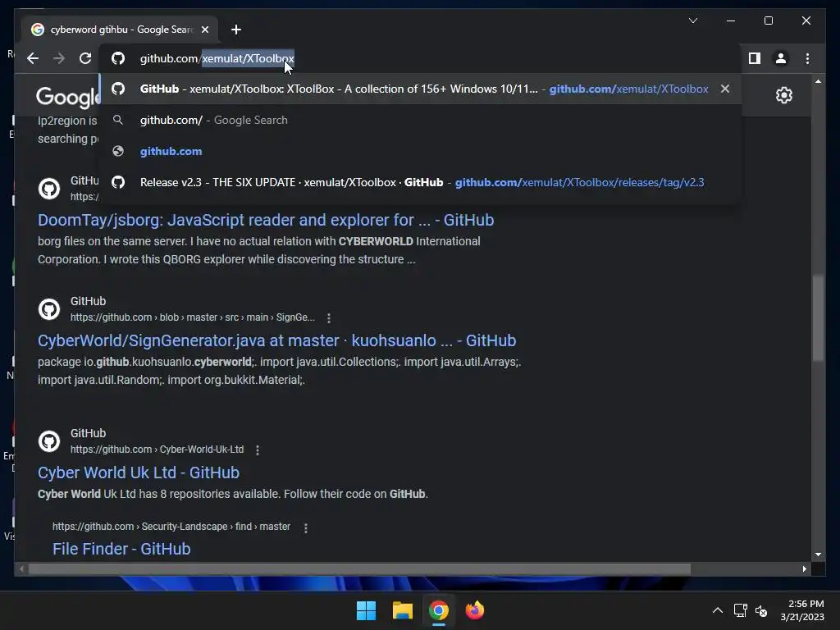Pick Release v2.3 THE SIX UPDATE suggestion
This screenshot has width=840, height=630.
coord(421,182)
